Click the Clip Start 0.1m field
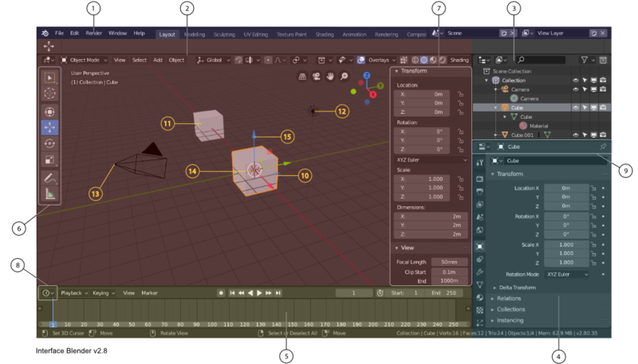Screen dimensions: 638x364 point(449,272)
